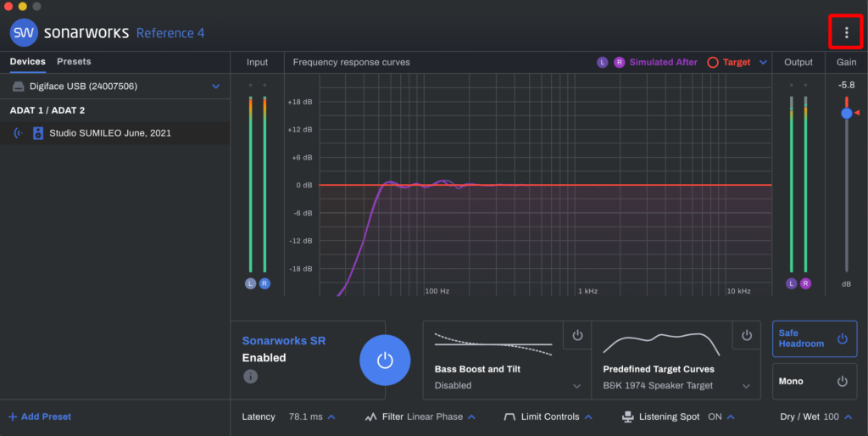Switch to the Presets tab

tap(74, 61)
